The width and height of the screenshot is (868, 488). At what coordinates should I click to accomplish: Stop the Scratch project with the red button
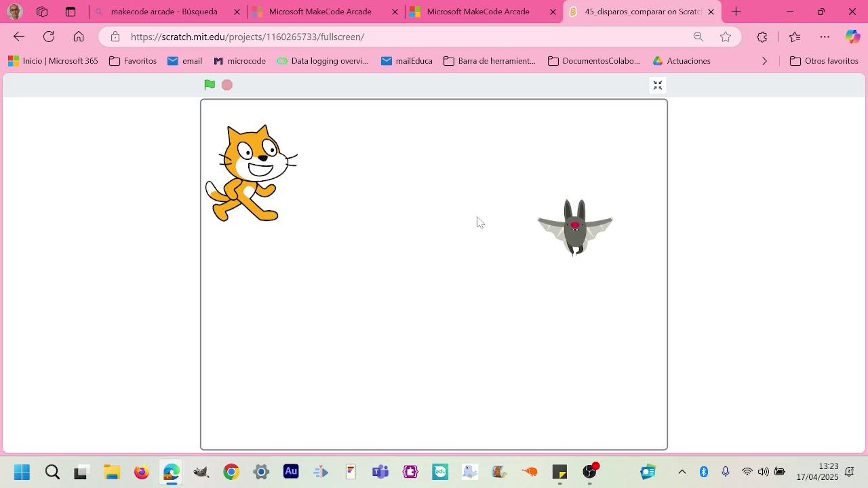pos(227,85)
